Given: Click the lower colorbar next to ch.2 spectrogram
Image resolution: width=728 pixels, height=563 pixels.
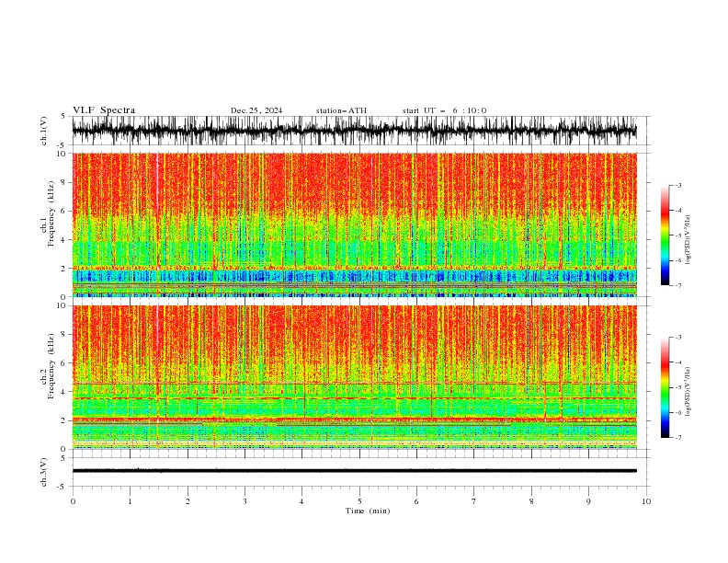Looking at the screenshot, I should coord(665,387).
